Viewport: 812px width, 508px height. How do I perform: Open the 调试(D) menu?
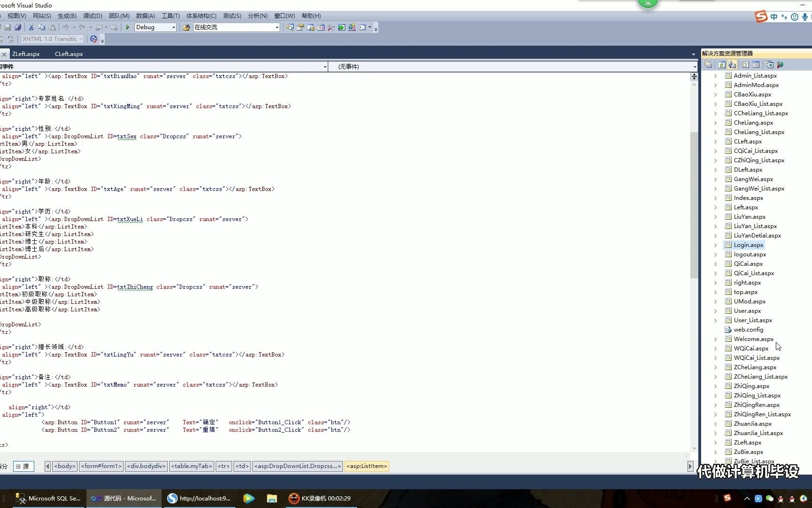point(93,16)
